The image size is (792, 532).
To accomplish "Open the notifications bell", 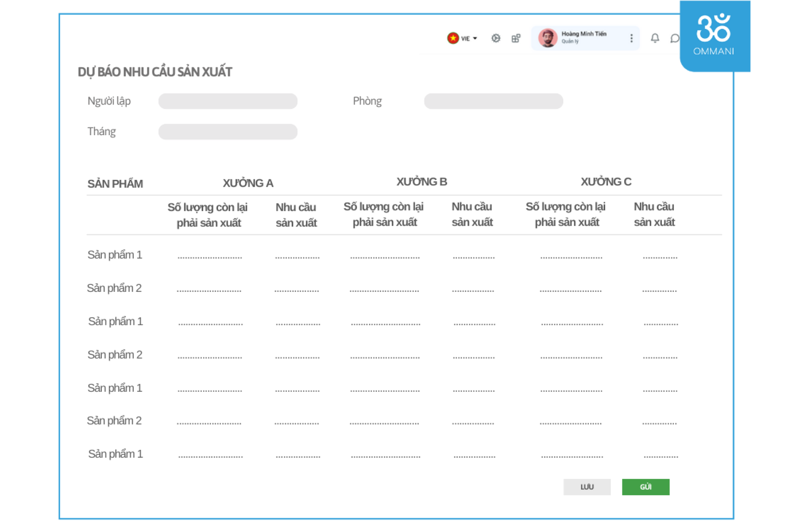I will [x=655, y=38].
